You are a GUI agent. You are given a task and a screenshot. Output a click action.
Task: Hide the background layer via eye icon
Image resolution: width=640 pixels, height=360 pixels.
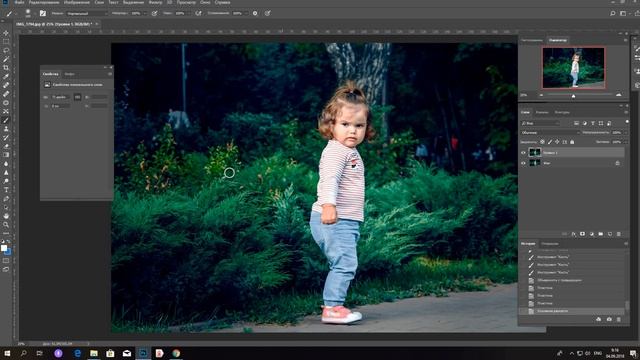pos(523,163)
